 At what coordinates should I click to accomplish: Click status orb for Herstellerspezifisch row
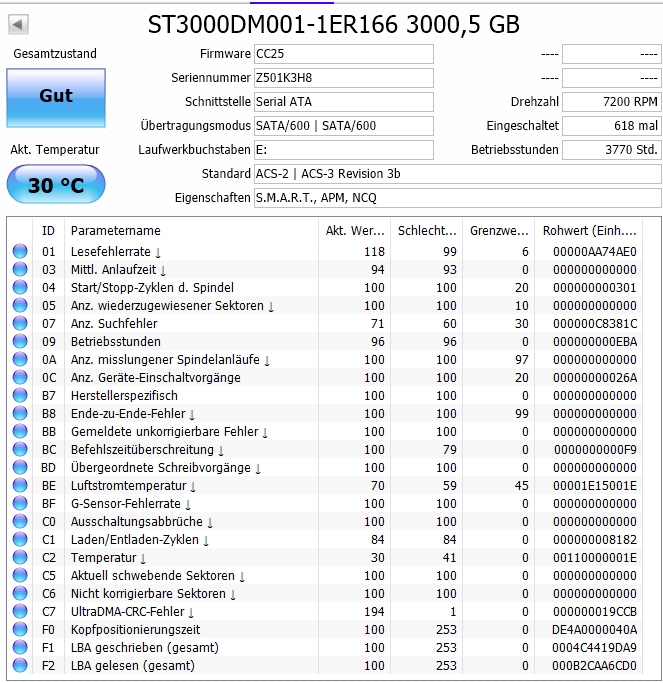pos(20,396)
